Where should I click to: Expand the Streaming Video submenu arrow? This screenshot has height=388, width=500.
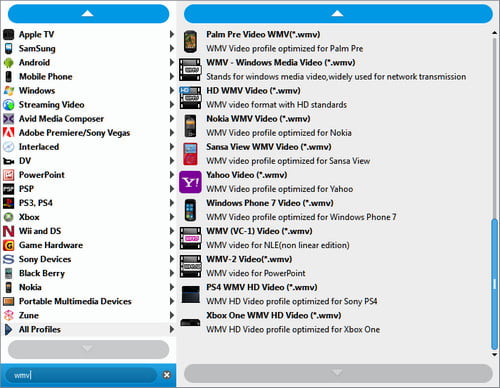click(172, 105)
